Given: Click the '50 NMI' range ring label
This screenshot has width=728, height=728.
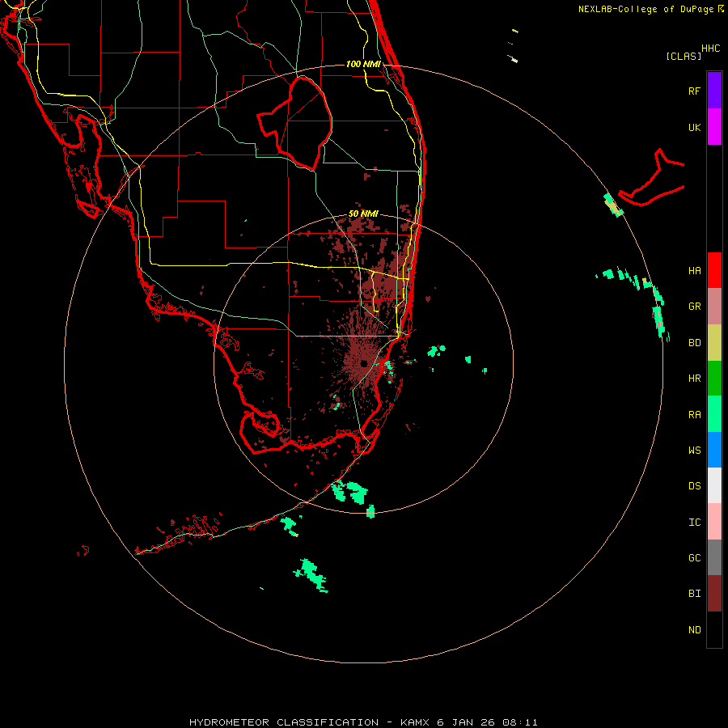Looking at the screenshot, I should point(363,214).
